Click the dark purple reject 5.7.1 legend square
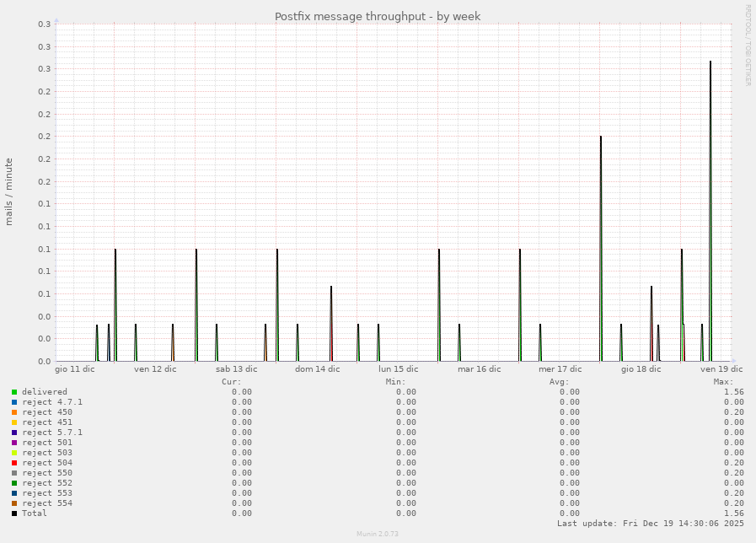Image resolution: width=756 pixels, height=543 pixels. point(13,432)
